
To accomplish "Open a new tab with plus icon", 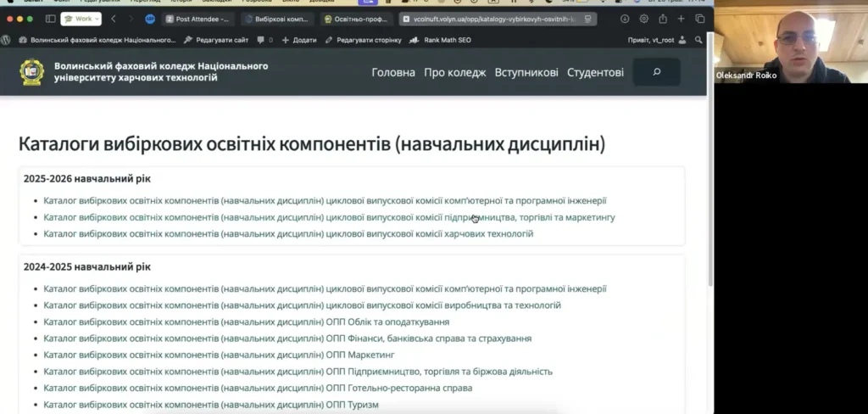I will [682, 19].
